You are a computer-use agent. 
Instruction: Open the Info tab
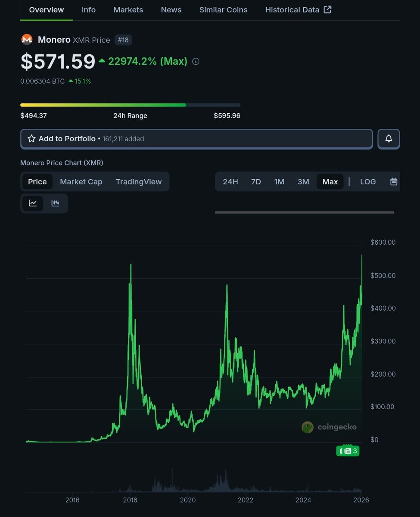pyautogui.click(x=89, y=9)
